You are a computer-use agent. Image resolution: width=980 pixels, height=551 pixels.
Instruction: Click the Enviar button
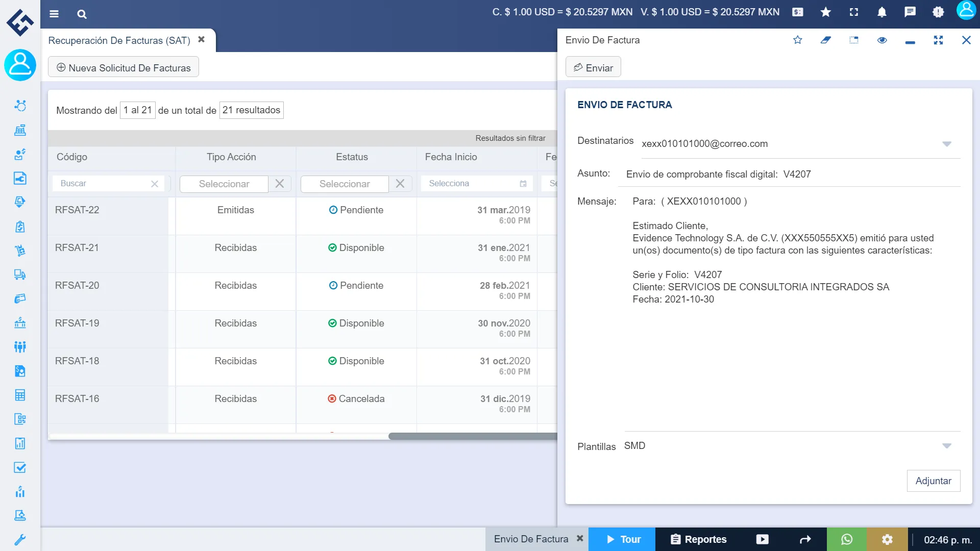[593, 67]
